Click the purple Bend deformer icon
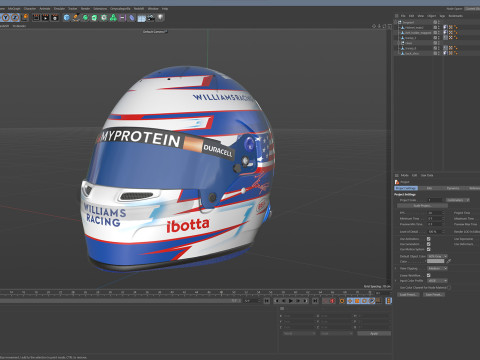 132,17
